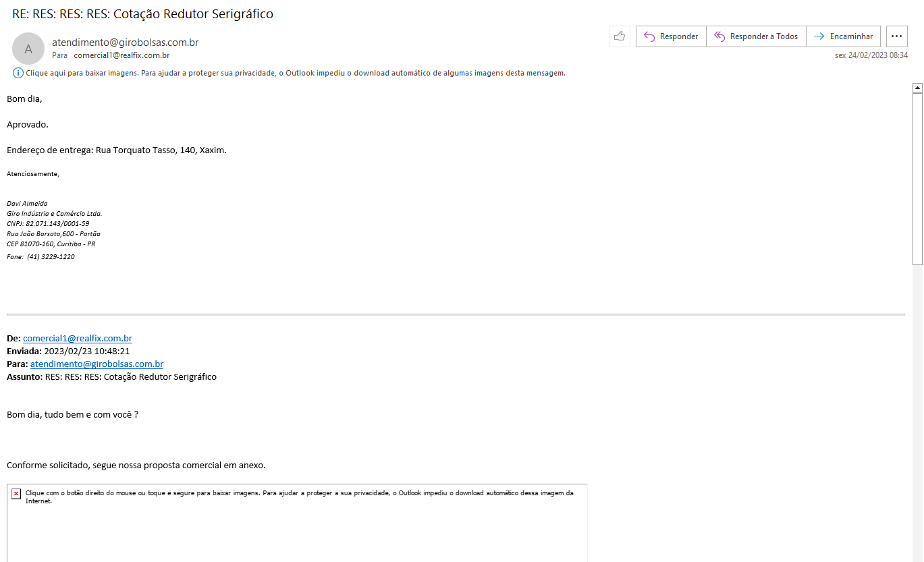The width and height of the screenshot is (924, 562).
Task: Click the blue info icon in the privacy bar
Action: (x=18, y=73)
